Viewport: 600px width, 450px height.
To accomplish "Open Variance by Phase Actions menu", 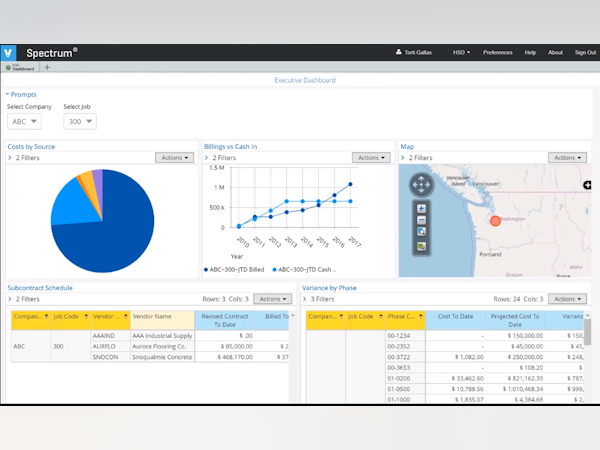I will pos(567,299).
